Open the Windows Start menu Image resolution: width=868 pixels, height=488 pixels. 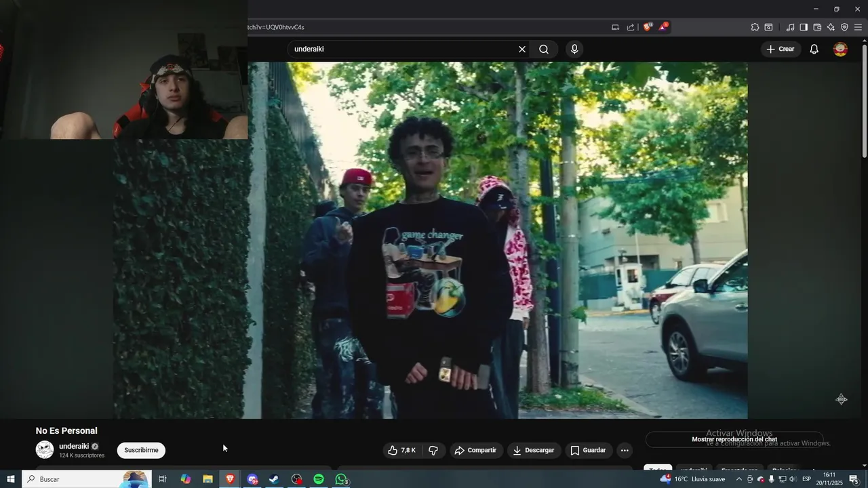[x=11, y=479]
